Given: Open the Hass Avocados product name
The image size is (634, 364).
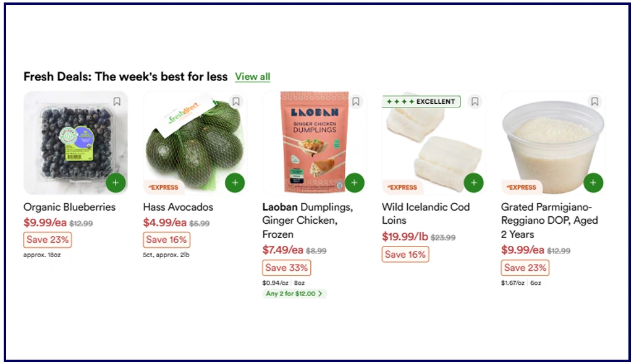Looking at the screenshot, I should [x=178, y=207].
